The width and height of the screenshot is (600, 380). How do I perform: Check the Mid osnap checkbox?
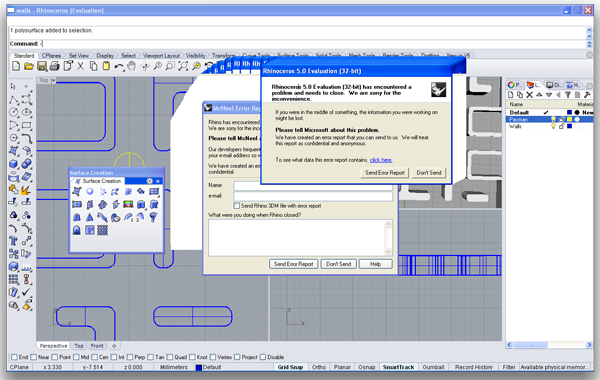(76, 357)
